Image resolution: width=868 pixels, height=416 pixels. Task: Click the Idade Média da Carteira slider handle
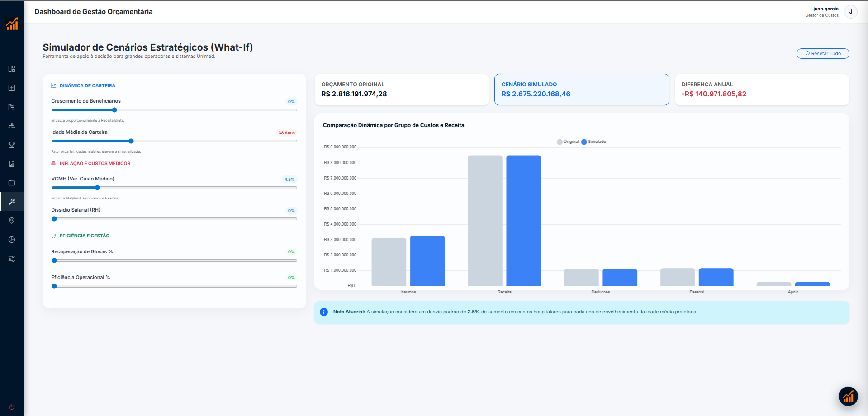click(131, 141)
